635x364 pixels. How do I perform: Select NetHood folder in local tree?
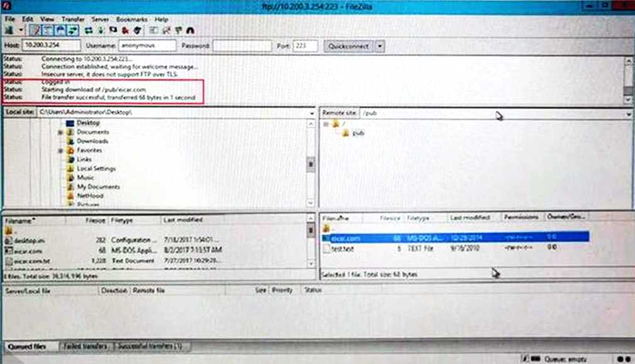point(90,196)
